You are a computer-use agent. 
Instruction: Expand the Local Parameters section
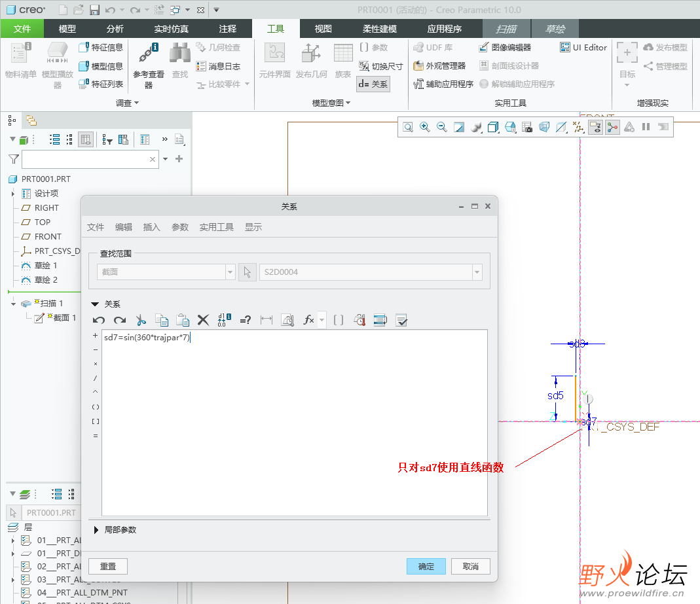click(x=96, y=530)
